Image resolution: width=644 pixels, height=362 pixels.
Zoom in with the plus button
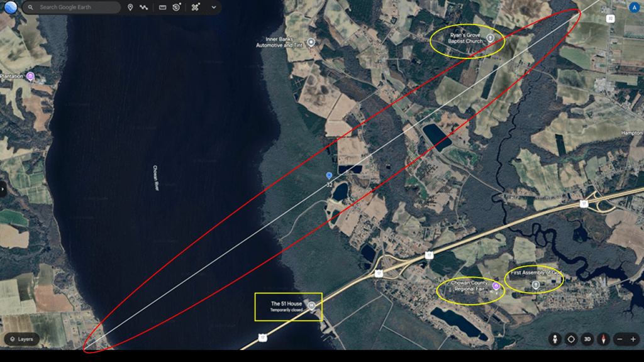pyautogui.click(x=633, y=339)
